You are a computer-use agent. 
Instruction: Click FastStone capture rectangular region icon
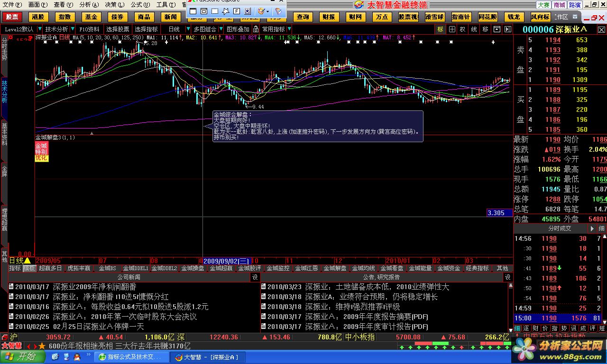click(x=214, y=11)
